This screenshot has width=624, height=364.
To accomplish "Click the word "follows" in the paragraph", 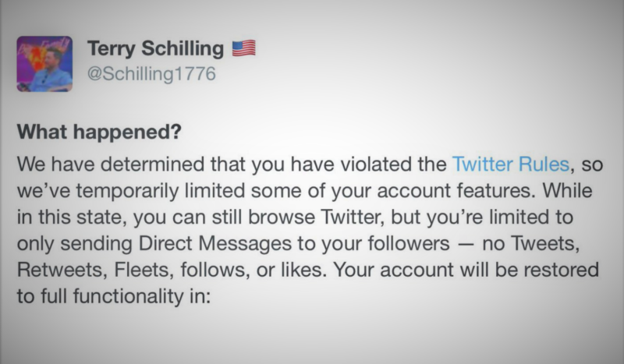I will [213, 270].
